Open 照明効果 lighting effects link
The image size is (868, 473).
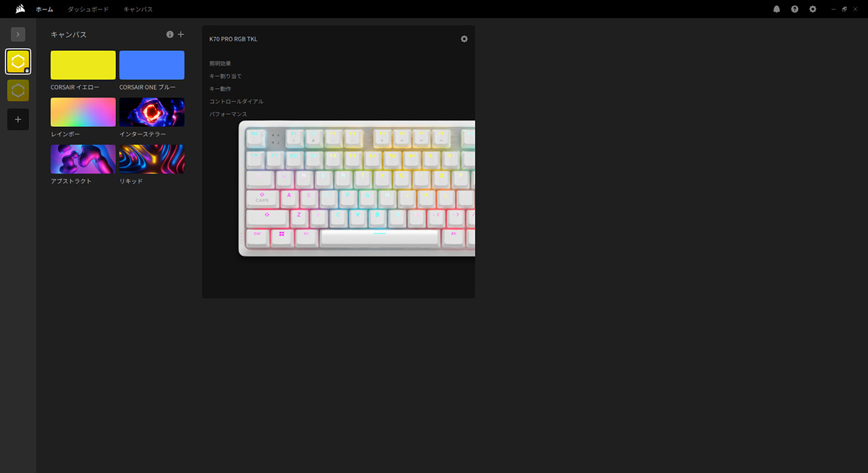220,64
